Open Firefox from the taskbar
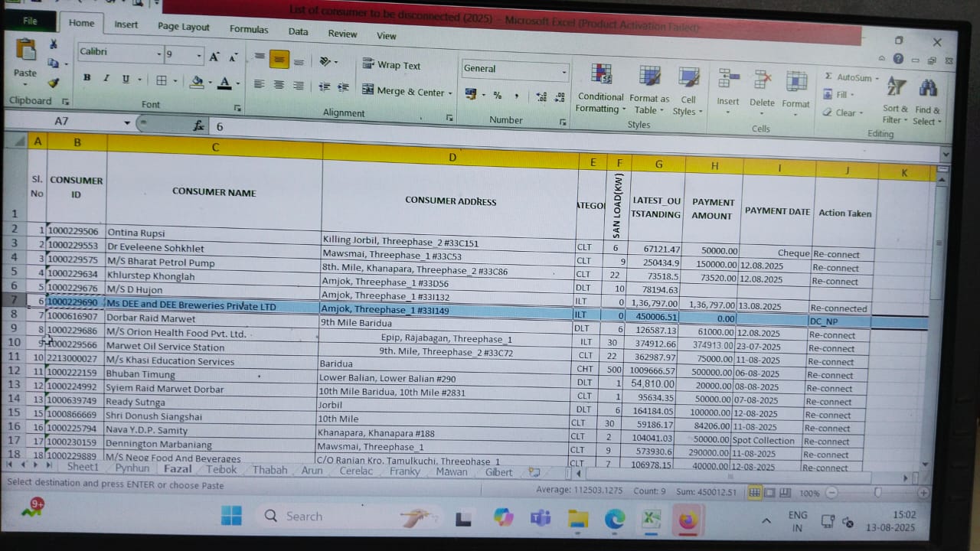Screen dimensions: 980x551 (688, 521)
